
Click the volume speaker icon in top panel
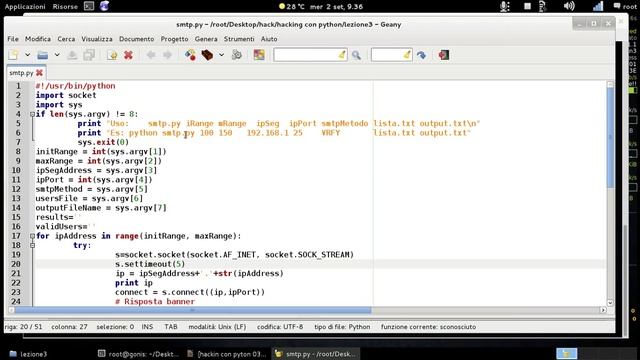(x=569, y=6)
